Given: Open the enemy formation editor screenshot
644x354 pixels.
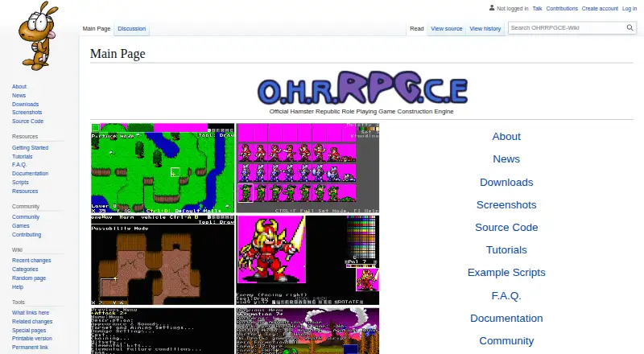Looking at the screenshot, I should tap(308, 331).
